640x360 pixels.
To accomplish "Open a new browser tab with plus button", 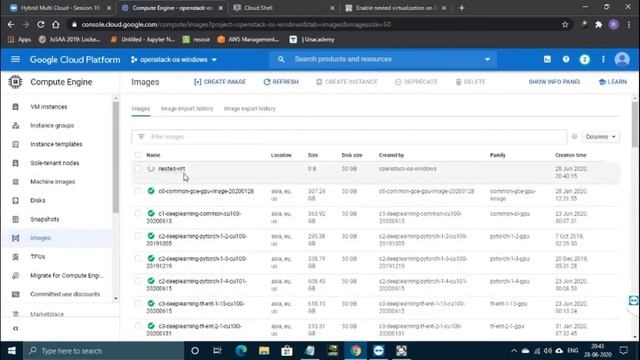I will click(x=462, y=8).
